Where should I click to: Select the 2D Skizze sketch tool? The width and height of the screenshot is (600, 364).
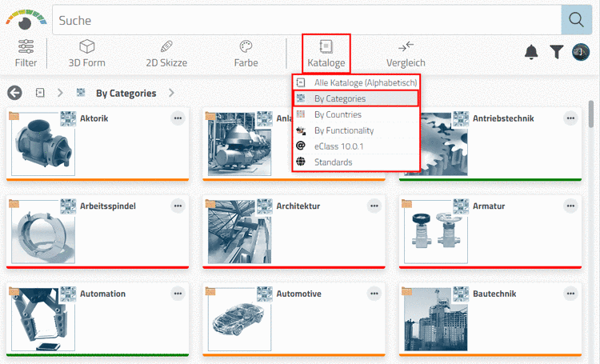(166, 54)
